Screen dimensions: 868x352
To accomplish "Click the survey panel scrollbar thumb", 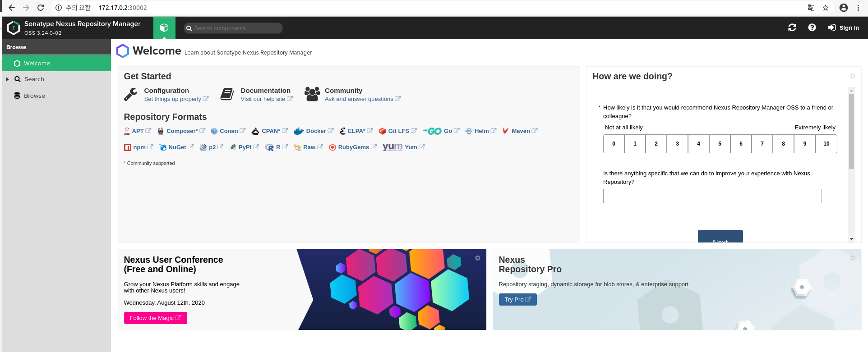I will [x=851, y=131].
